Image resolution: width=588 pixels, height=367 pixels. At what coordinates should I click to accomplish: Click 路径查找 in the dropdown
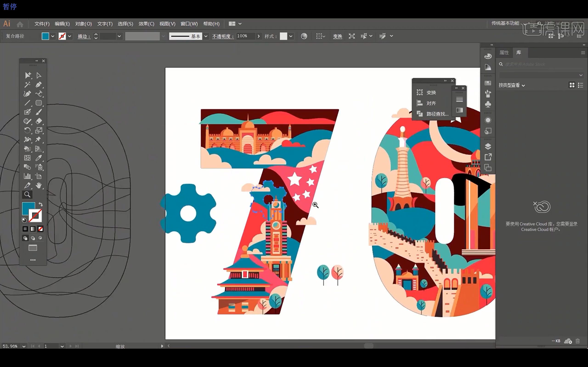click(x=436, y=114)
